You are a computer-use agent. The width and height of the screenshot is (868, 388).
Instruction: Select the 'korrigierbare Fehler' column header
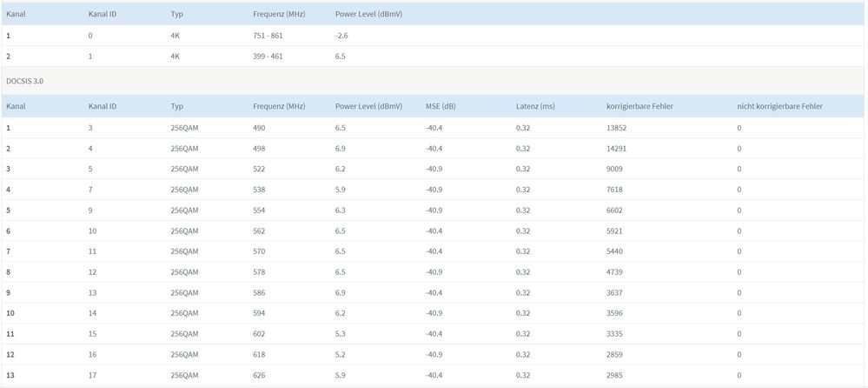[639, 106]
